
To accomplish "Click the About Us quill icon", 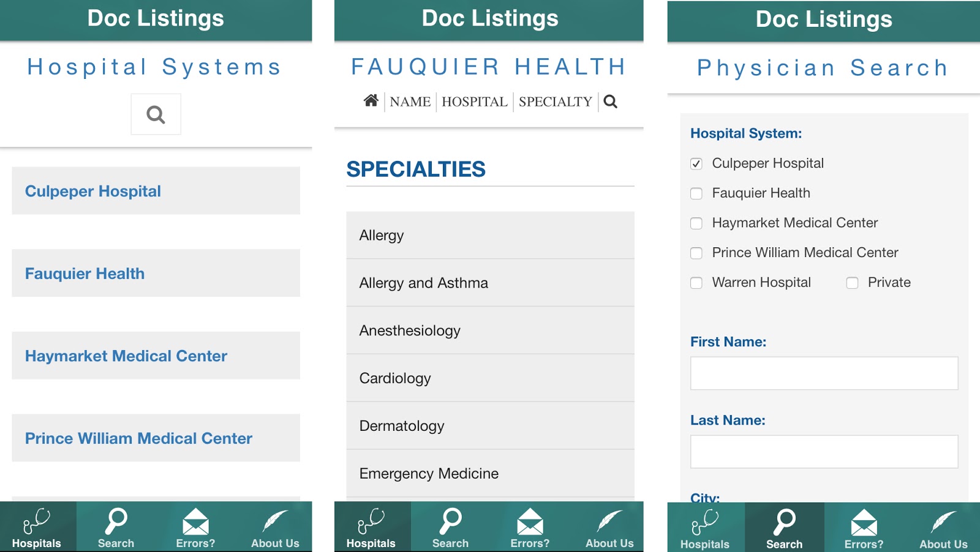I will click(274, 525).
